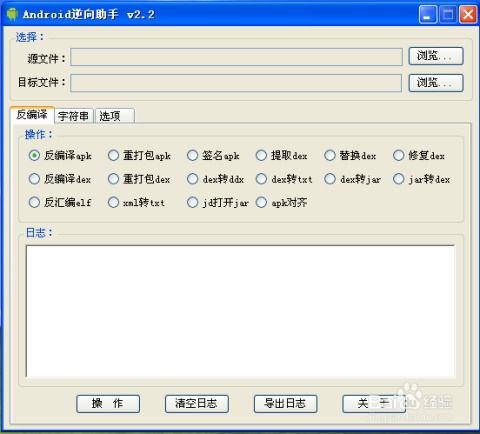This screenshot has width=480, height=434.
Task: Focus the 源文件 path input field
Action: [236, 57]
